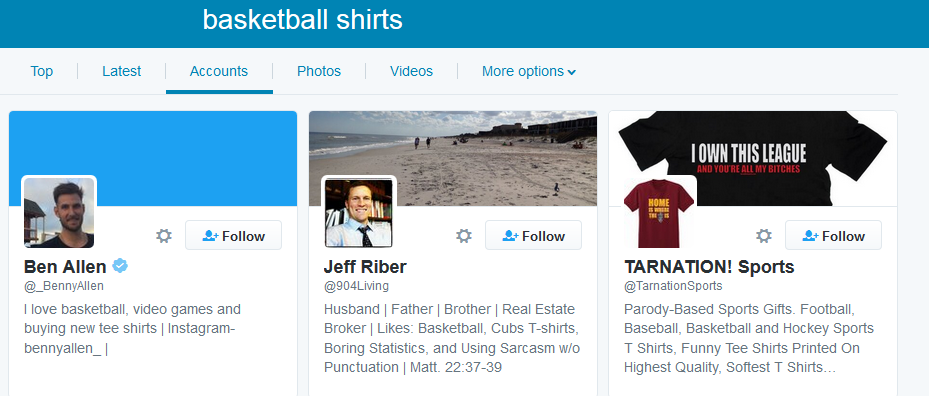The image size is (929, 396).
Task: Click Ben Allen's verified badge
Action: (120, 266)
